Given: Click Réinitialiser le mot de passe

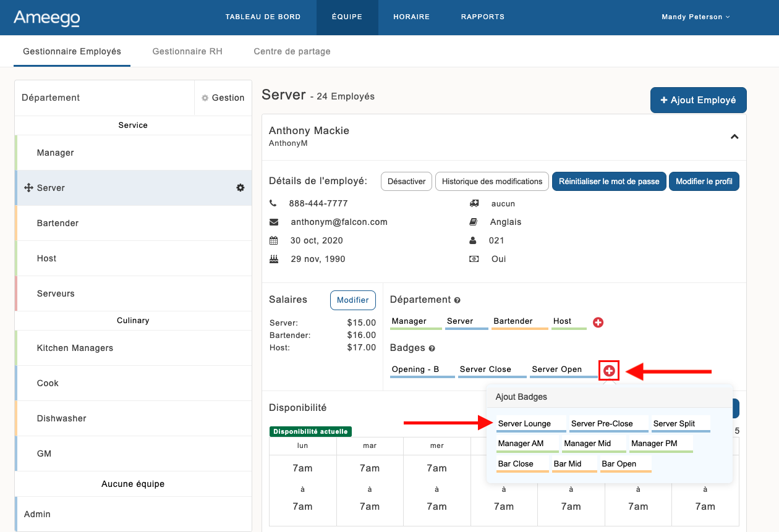Looking at the screenshot, I should (609, 182).
